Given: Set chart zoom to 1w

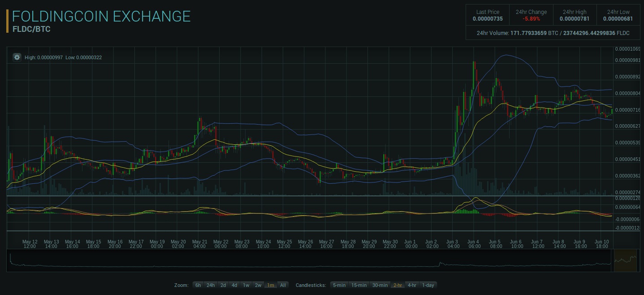Looking at the screenshot, I should tap(246, 285).
